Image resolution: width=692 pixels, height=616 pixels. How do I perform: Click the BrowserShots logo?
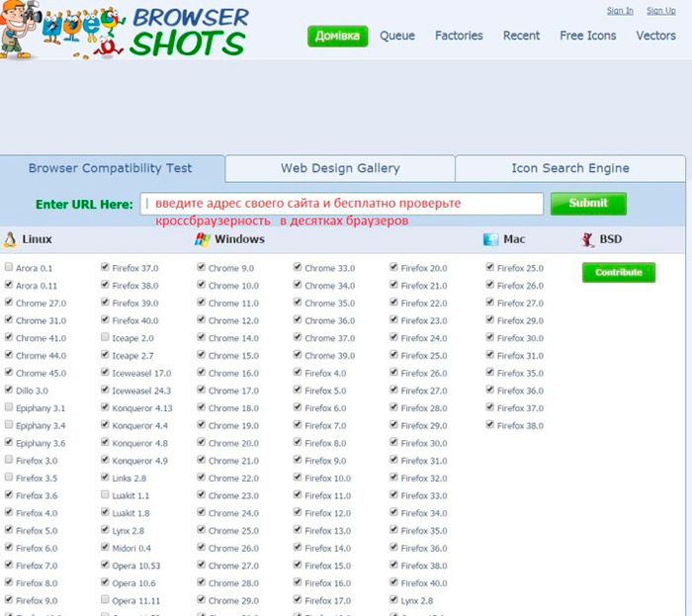click(x=125, y=30)
